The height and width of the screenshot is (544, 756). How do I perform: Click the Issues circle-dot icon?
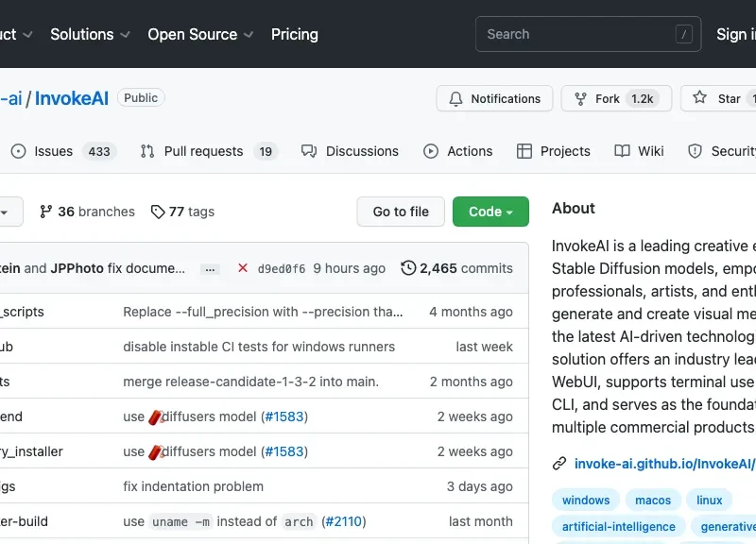click(x=18, y=151)
